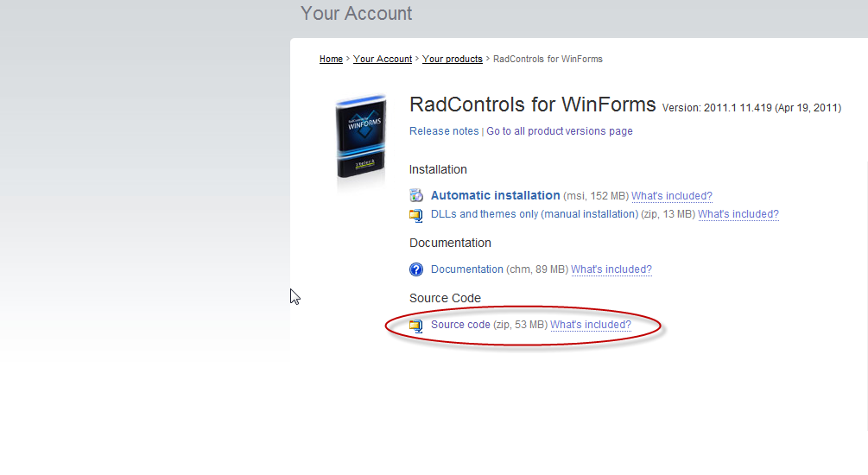Download DLLs and themes only zip
Screen dimensions: 868x475
pyautogui.click(x=534, y=214)
